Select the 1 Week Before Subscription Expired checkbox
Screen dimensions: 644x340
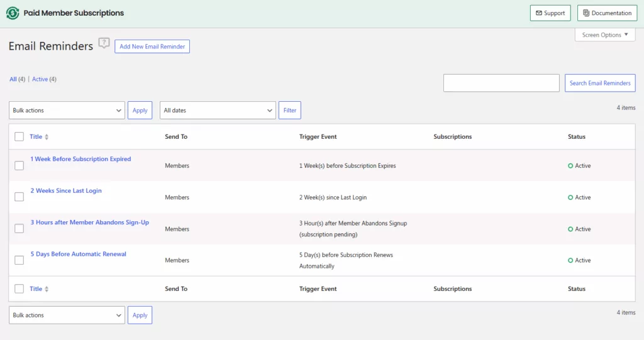pyautogui.click(x=19, y=166)
